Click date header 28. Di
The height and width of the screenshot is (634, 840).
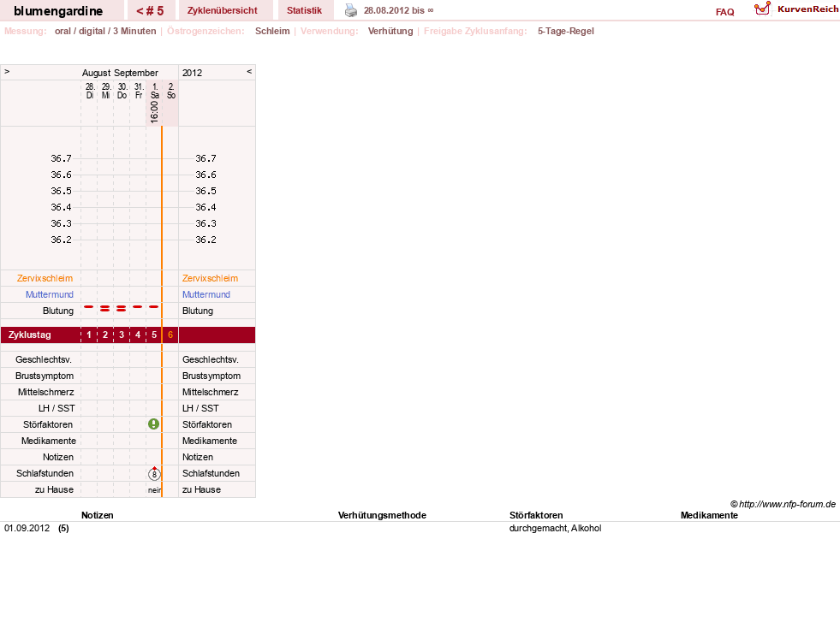89,91
